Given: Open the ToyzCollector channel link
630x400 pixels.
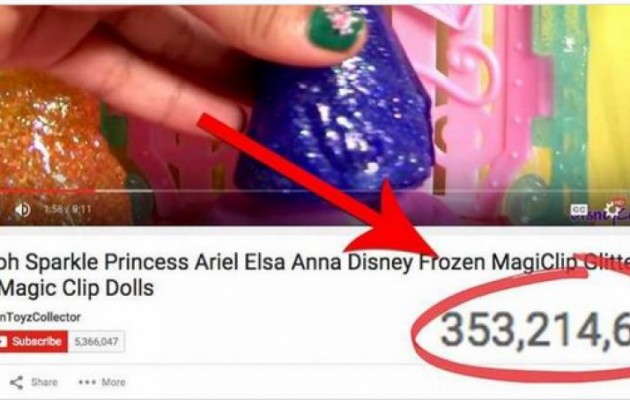Looking at the screenshot, I should coord(40,317).
